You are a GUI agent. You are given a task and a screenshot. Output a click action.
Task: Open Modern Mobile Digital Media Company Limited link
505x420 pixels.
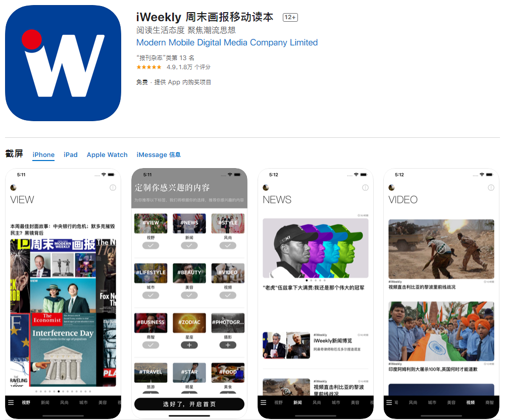point(227,42)
